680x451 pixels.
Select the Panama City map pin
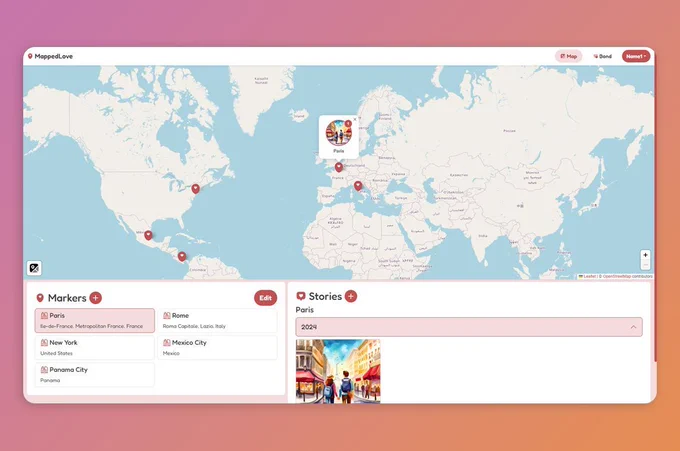coord(182,256)
